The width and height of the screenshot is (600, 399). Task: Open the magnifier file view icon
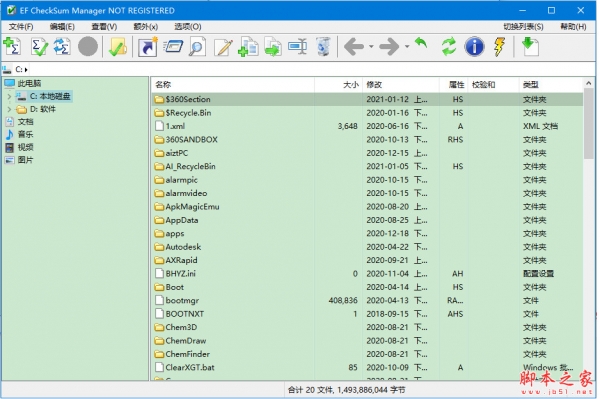click(197, 47)
